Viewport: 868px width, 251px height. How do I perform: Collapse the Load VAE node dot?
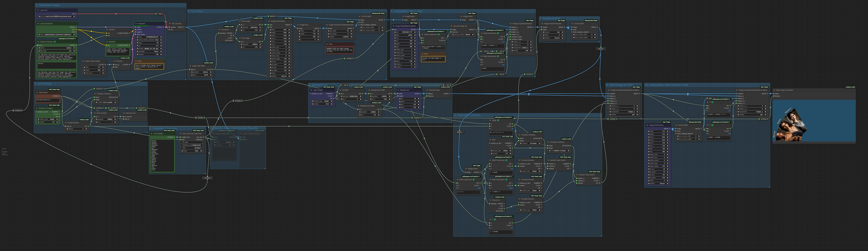point(38,10)
